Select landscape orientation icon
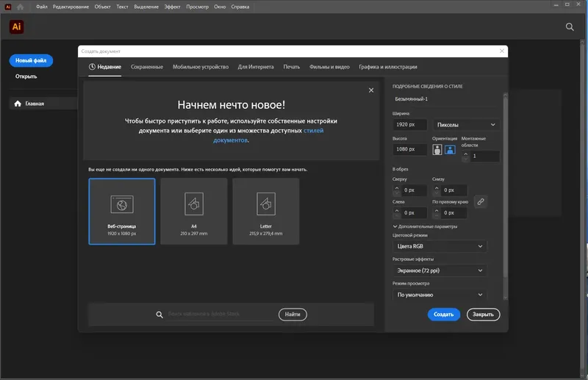The width and height of the screenshot is (588, 380). click(450, 150)
